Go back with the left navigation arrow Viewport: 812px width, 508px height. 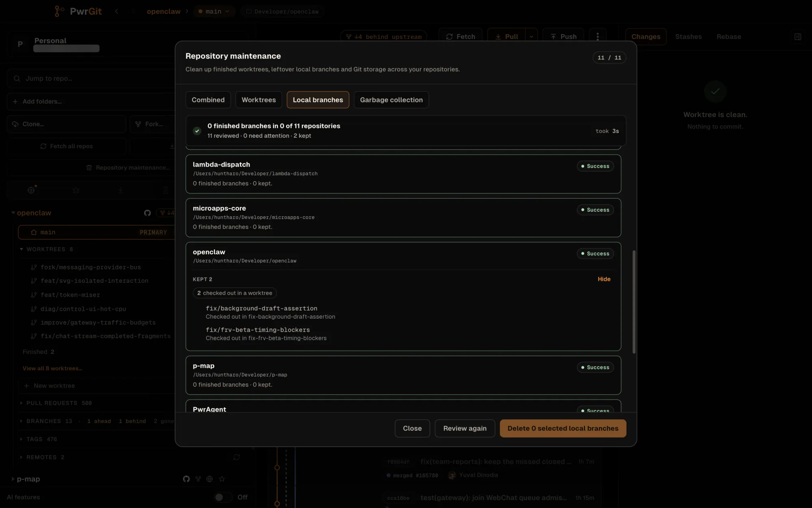[x=117, y=11]
